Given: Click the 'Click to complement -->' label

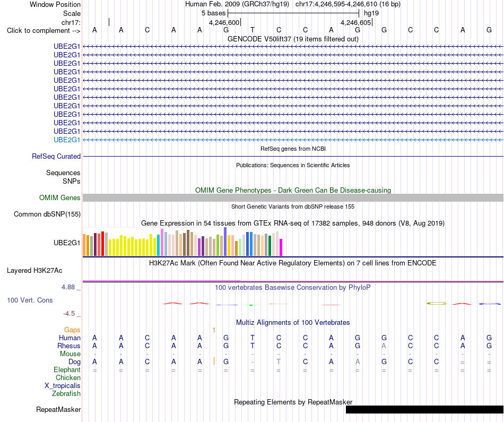Looking at the screenshot, I should 44,31.
